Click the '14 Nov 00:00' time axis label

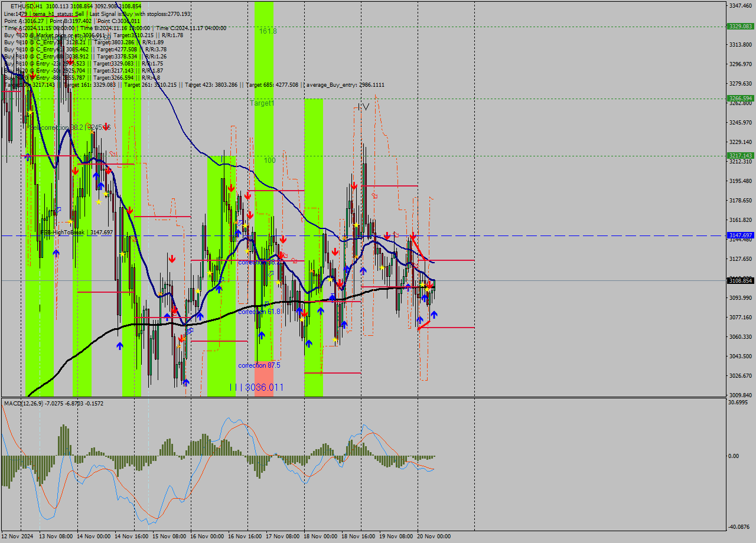[x=94, y=537]
